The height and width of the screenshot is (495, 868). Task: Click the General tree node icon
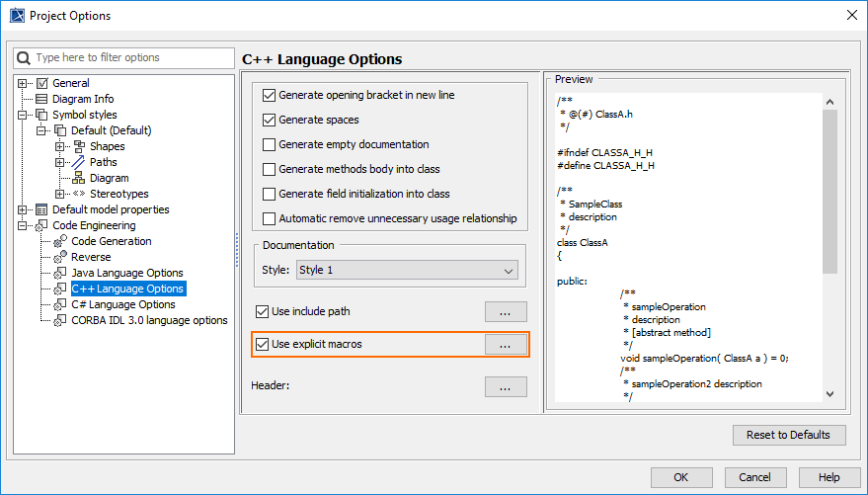(41, 83)
